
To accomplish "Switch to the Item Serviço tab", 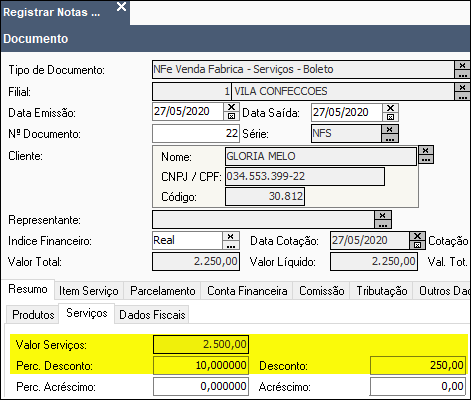I will tap(89, 291).
